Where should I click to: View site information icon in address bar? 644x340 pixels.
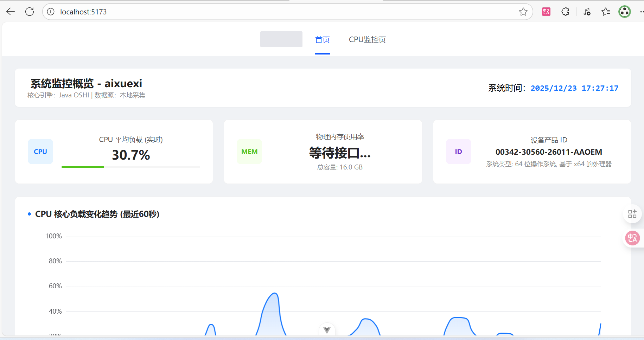(x=51, y=12)
